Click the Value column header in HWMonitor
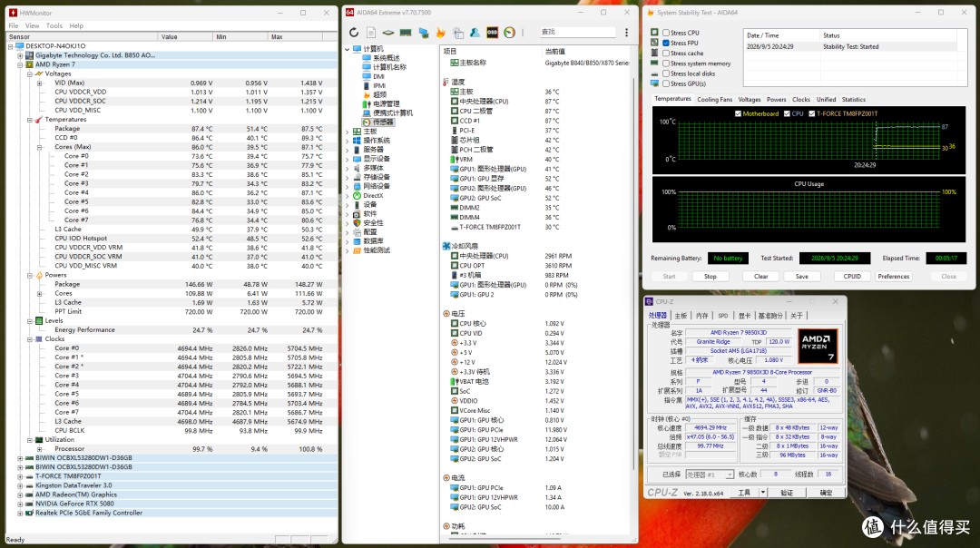Image resolution: width=980 pixels, height=548 pixels. [x=185, y=37]
